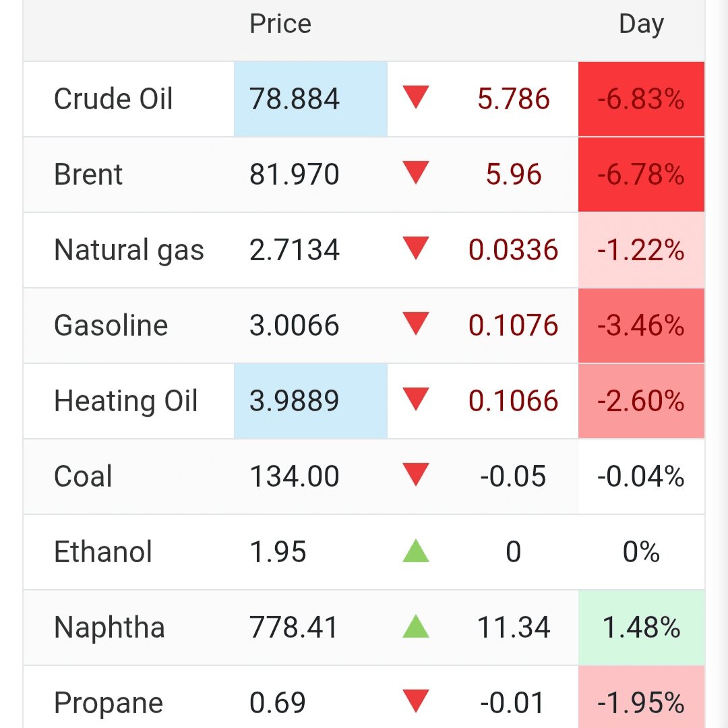
Task: Click the Coal price 134.00
Action: 295,477
